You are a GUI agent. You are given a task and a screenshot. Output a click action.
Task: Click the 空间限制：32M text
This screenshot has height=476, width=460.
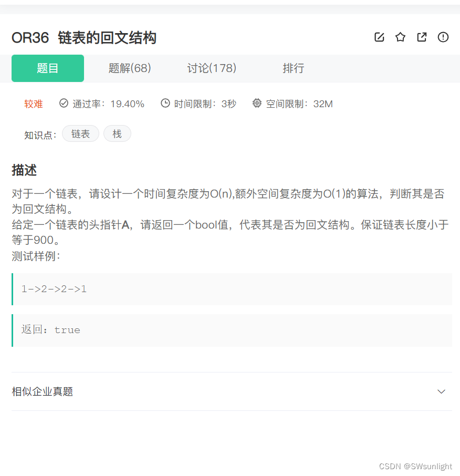coord(299,104)
